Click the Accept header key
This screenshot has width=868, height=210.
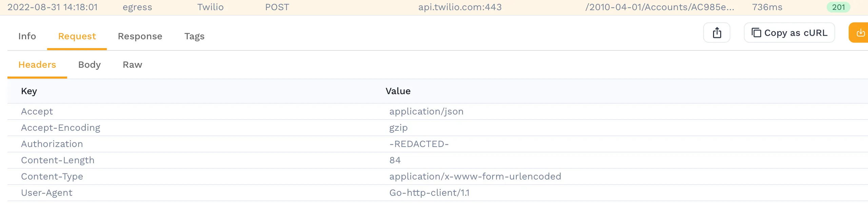[37, 111]
